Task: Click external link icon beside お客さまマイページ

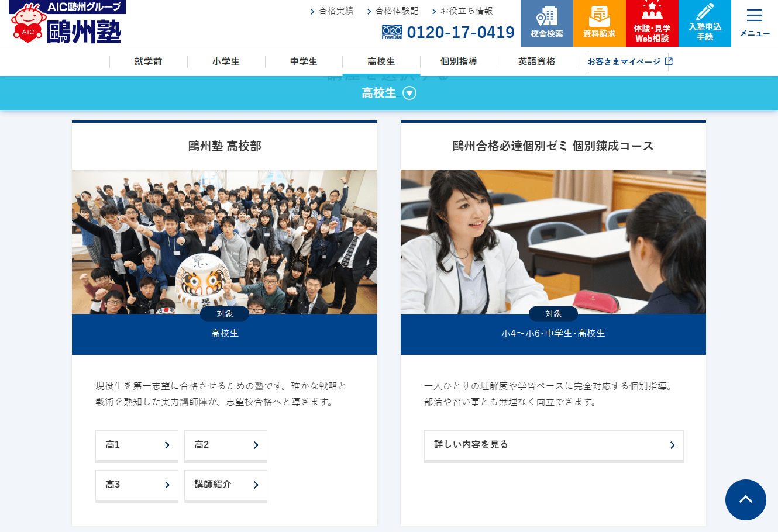Action: [669, 61]
